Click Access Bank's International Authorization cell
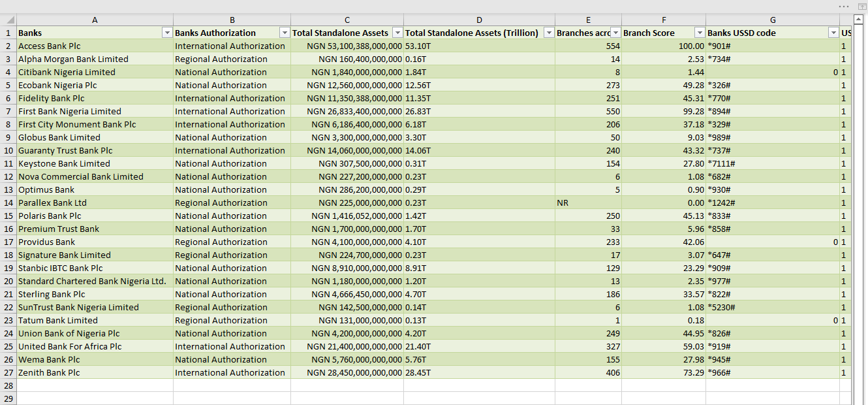Image resolution: width=868 pixels, height=405 pixels. (232, 46)
